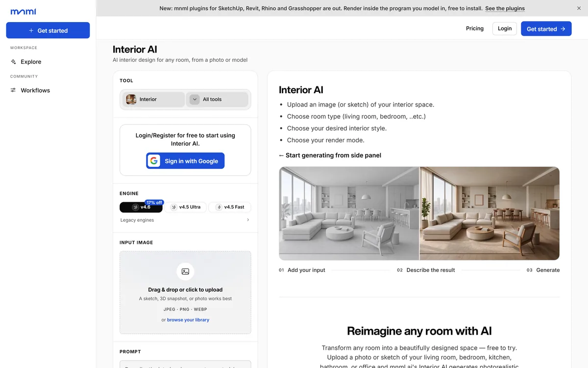588x368 pixels.
Task: Click "Choose your desired interior style." bullet
Action: [x=337, y=129]
